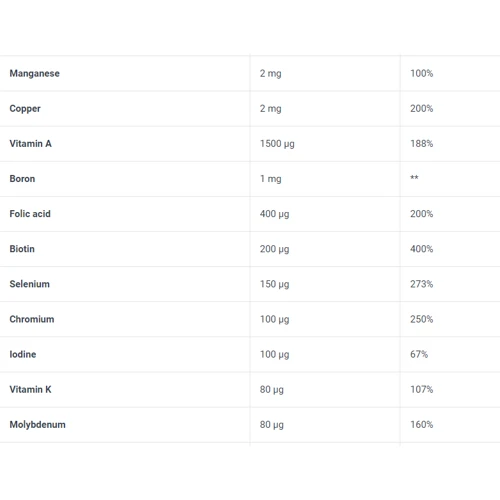Select the 400 µg Folic acid amount
The image size is (500, 500).
(275, 214)
